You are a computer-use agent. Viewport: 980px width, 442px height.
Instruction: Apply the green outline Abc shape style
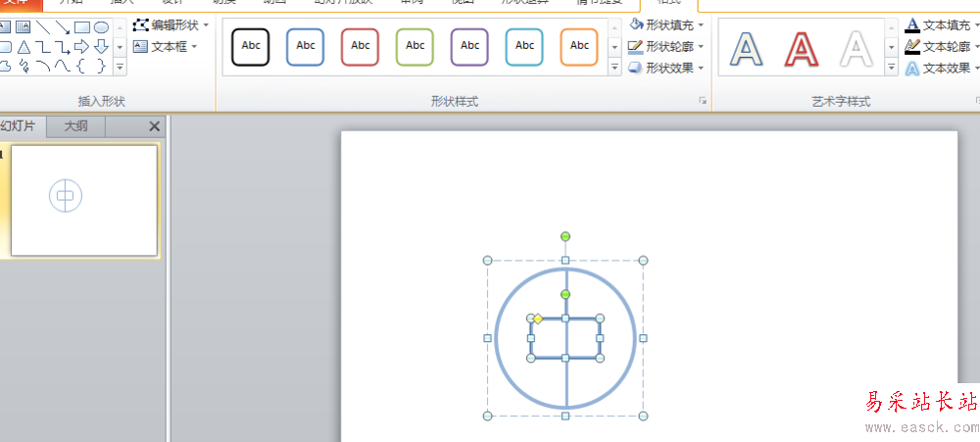pyautogui.click(x=415, y=47)
